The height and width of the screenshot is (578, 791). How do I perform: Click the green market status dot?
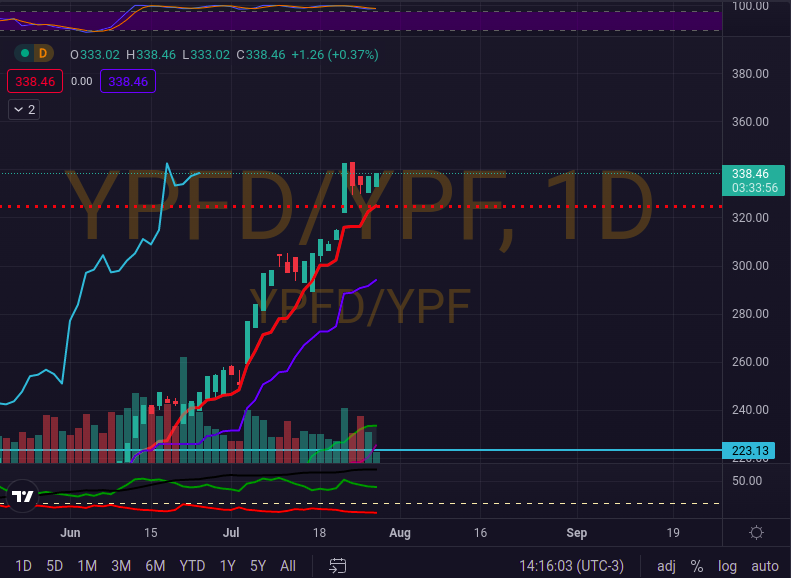(25, 53)
